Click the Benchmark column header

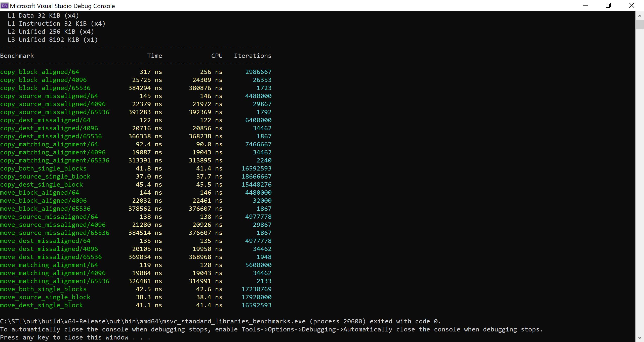(17, 56)
